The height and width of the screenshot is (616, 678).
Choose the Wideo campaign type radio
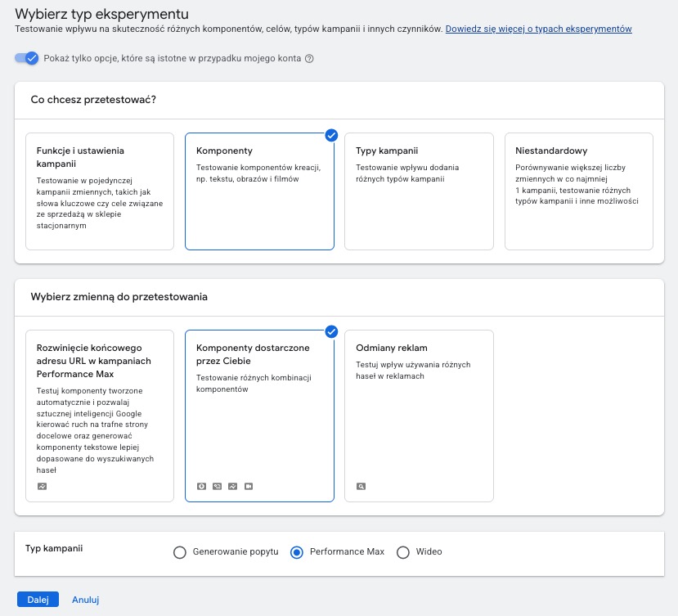402,552
